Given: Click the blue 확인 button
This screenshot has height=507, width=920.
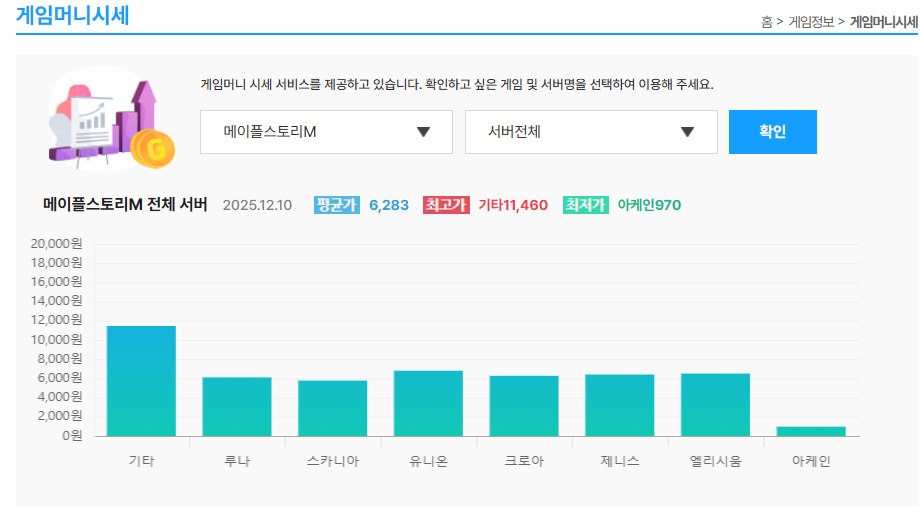Looking at the screenshot, I should (773, 132).
